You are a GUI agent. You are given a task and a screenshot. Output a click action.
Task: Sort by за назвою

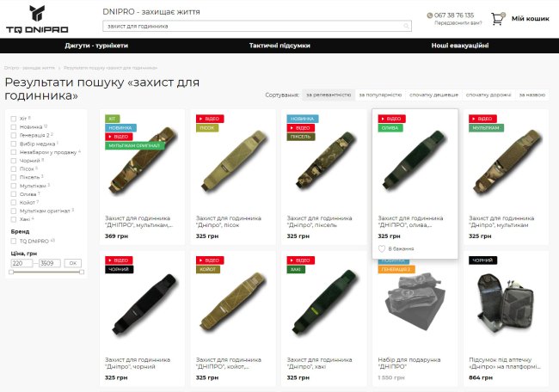coord(531,95)
